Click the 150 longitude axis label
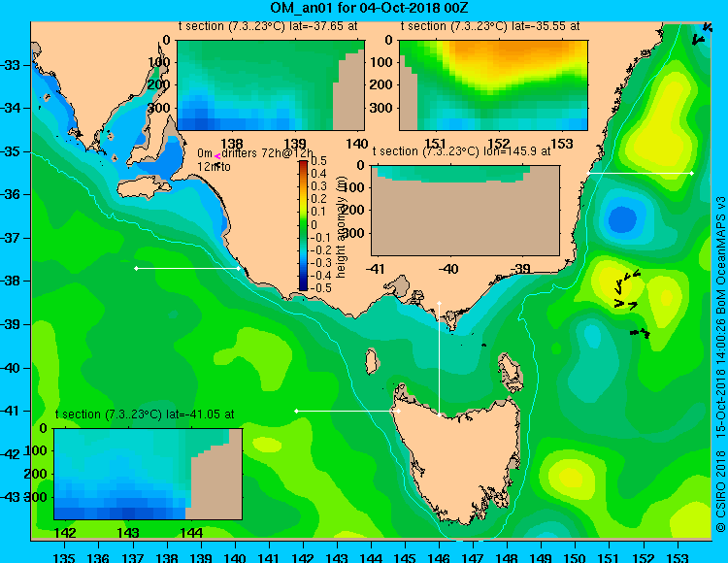 tap(575, 558)
